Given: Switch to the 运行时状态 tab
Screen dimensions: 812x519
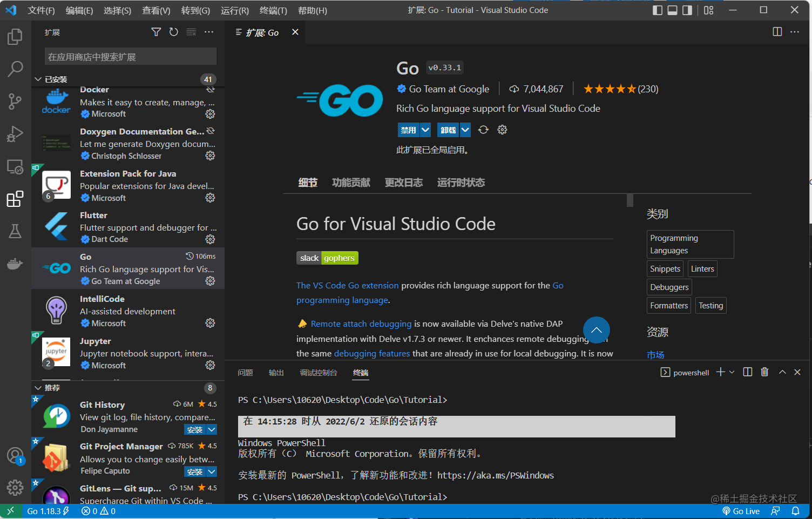Looking at the screenshot, I should tap(461, 183).
